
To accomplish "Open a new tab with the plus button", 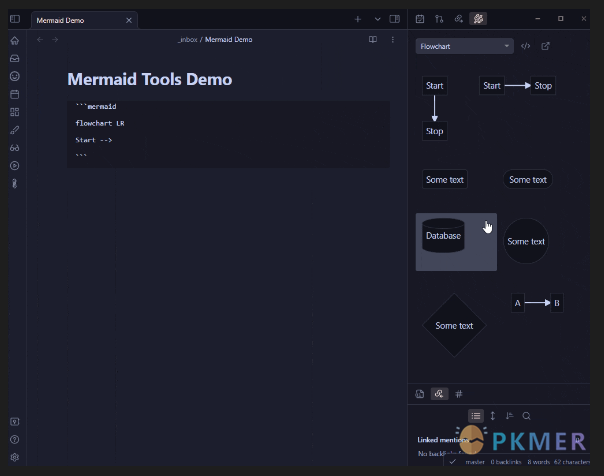I will pos(358,19).
